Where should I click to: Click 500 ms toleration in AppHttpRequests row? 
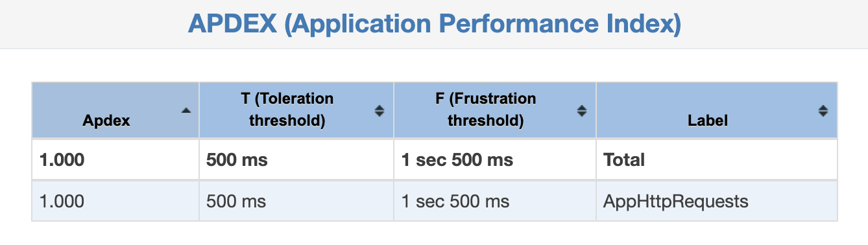point(236,202)
